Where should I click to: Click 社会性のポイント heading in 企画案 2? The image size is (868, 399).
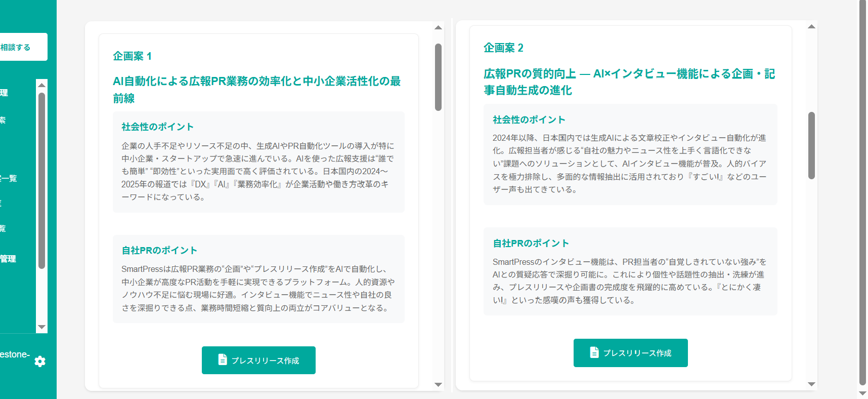click(x=529, y=119)
